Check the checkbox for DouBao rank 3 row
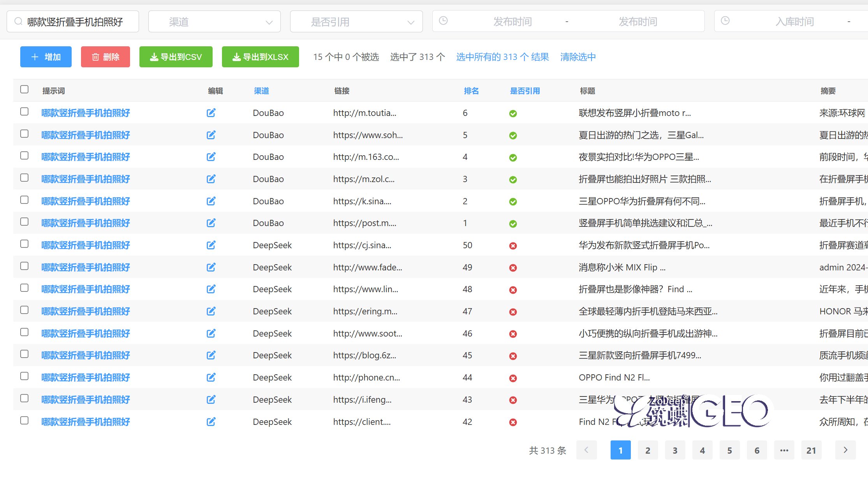Viewport: 868px width, 477px height. pos(25,177)
